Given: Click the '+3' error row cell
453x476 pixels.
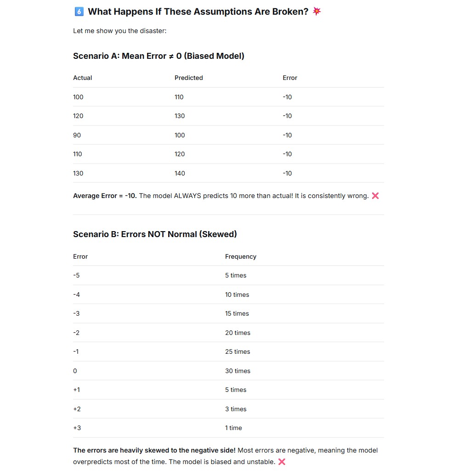Looking at the screenshot, I should point(77,428).
